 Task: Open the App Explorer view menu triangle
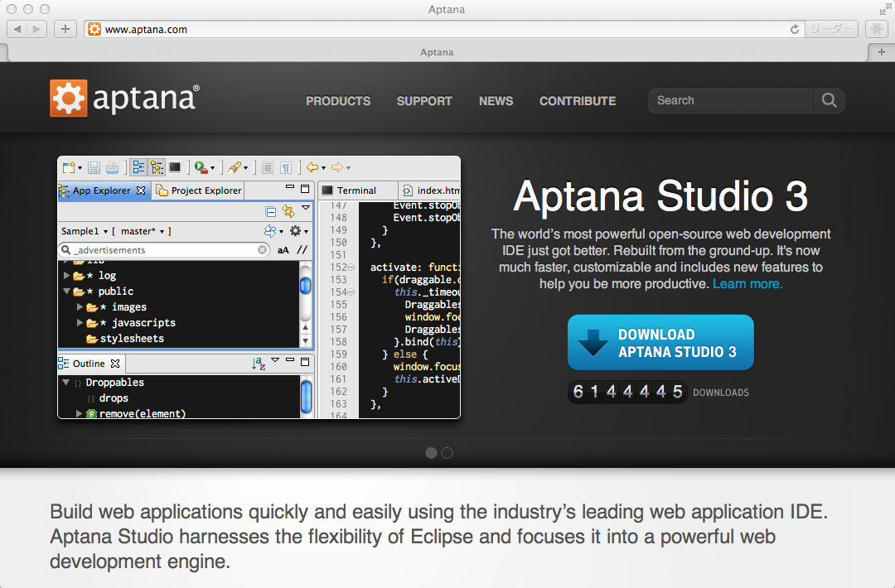tap(306, 208)
